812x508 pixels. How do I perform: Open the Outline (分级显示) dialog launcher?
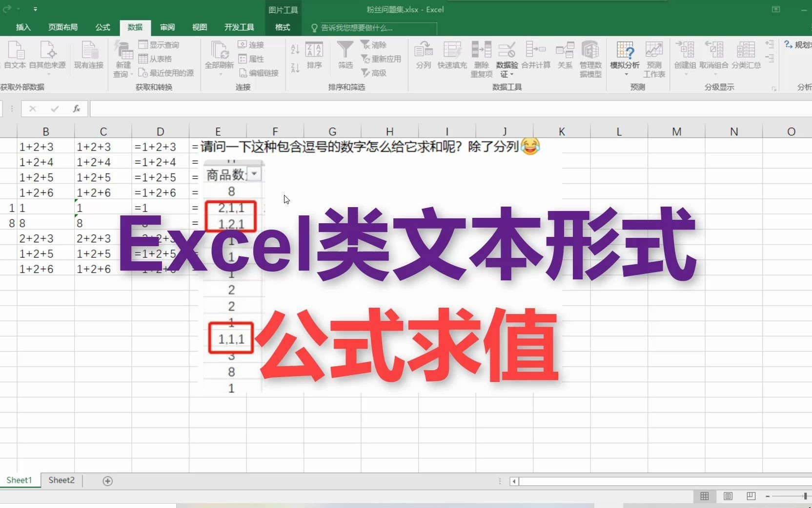click(x=774, y=88)
